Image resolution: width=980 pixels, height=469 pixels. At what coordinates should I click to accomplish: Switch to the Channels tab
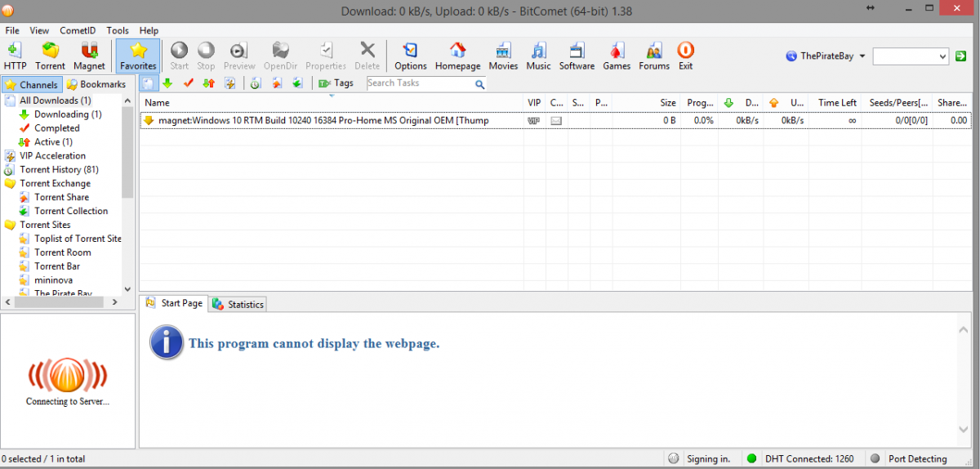[32, 84]
